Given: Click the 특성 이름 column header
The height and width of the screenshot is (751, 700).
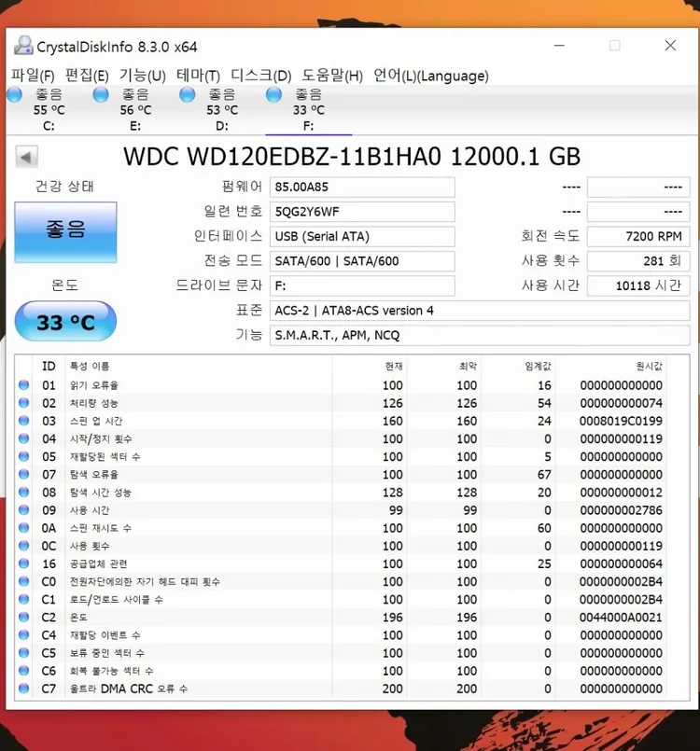Looking at the screenshot, I should 90,366.
